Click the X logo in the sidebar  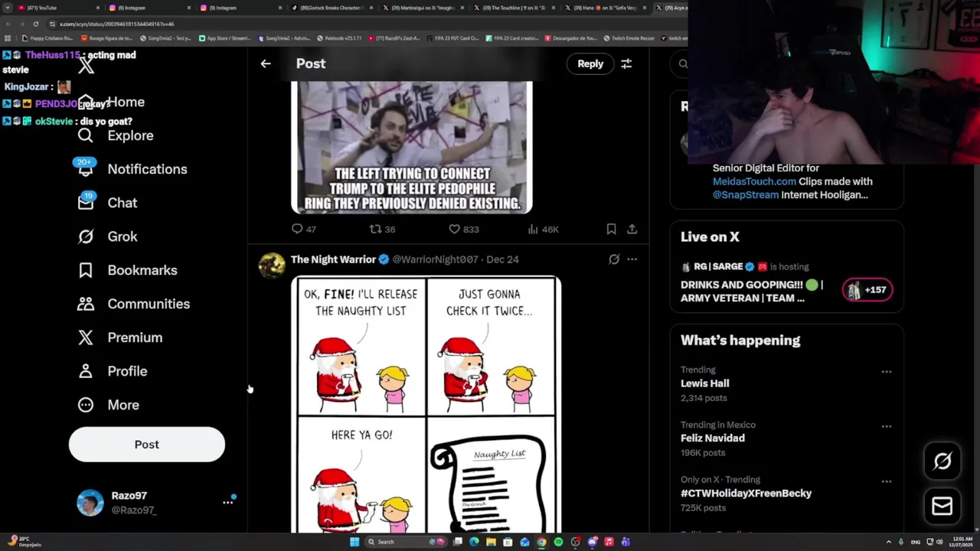tap(87, 66)
